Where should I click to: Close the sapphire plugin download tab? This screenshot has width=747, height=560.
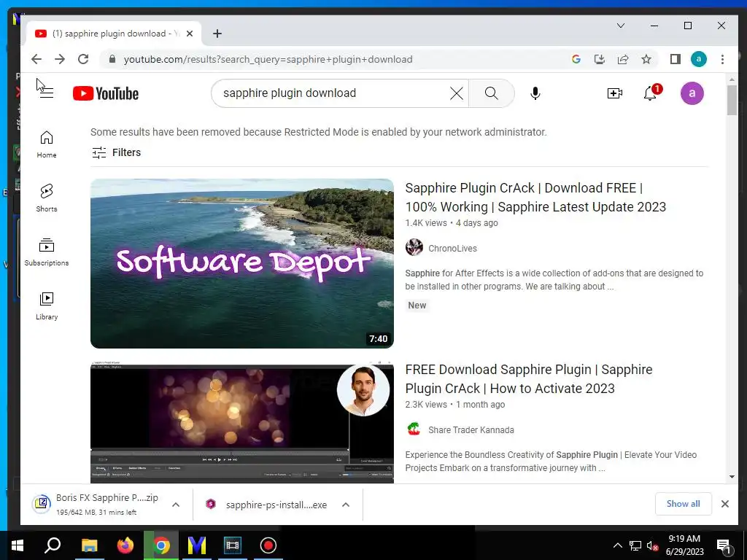[x=190, y=34]
